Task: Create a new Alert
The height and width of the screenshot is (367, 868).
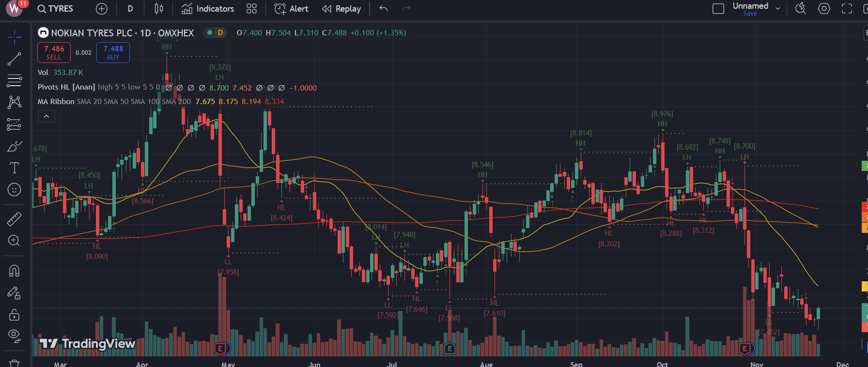Action: [291, 9]
